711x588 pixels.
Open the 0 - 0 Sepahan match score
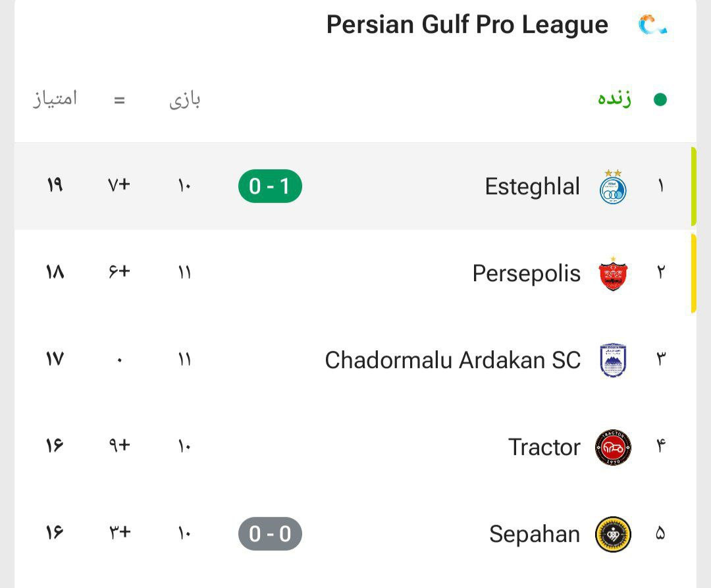270,534
